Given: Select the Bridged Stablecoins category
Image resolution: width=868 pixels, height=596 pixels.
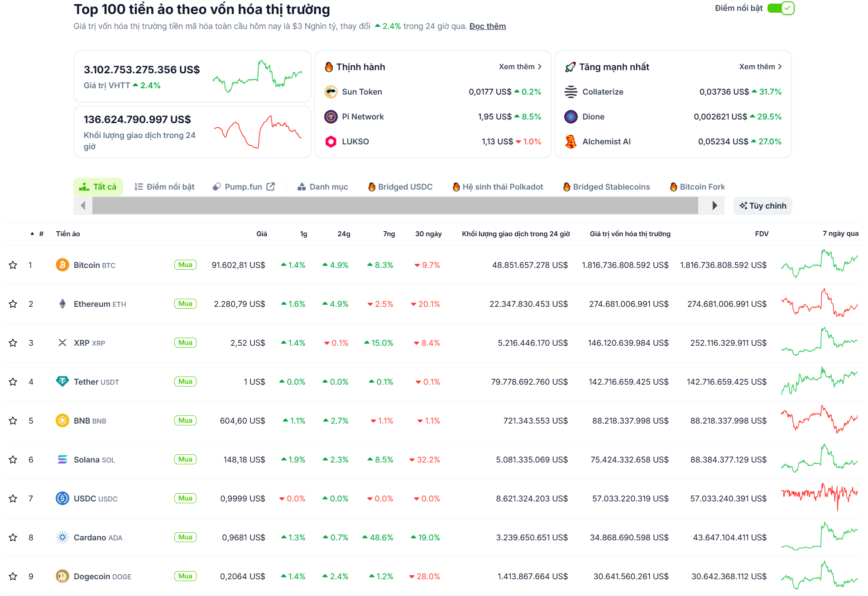Looking at the screenshot, I should tap(606, 186).
